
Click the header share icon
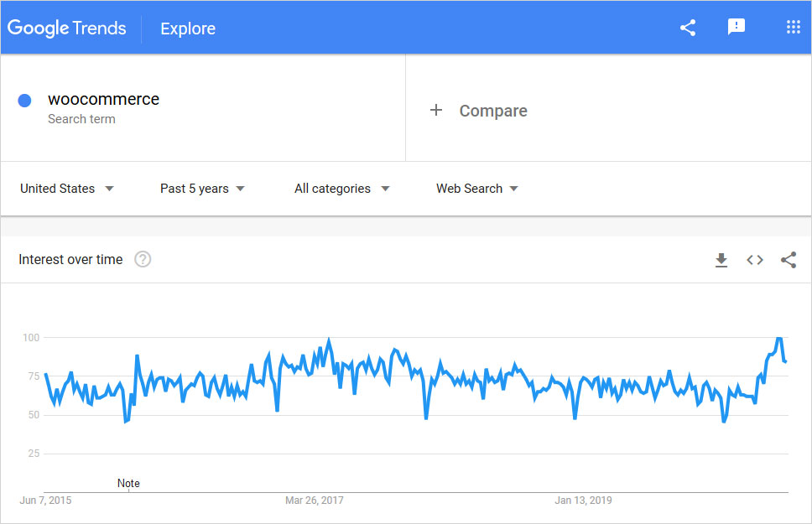[x=688, y=28]
